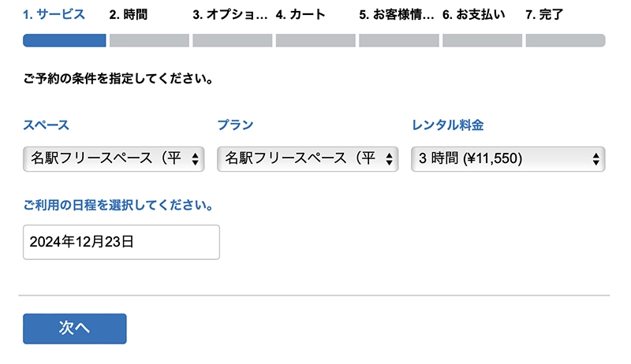
Task: Jump to the 4. カート step
Action: (301, 14)
